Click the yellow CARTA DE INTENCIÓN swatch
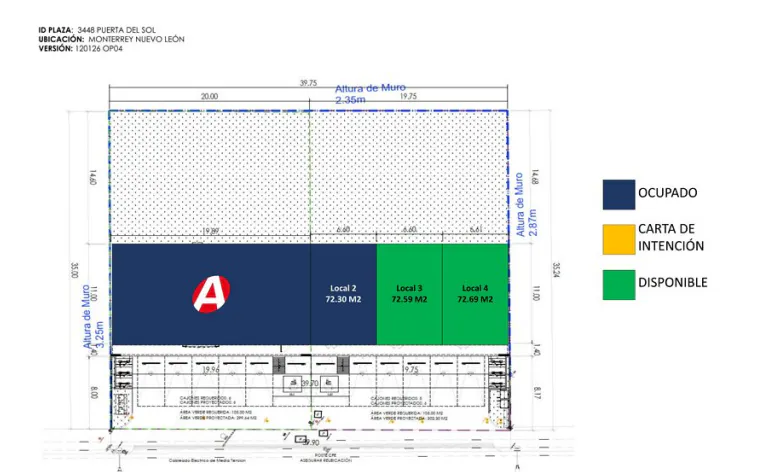Viewport: 771px width, 472px height. [619, 239]
